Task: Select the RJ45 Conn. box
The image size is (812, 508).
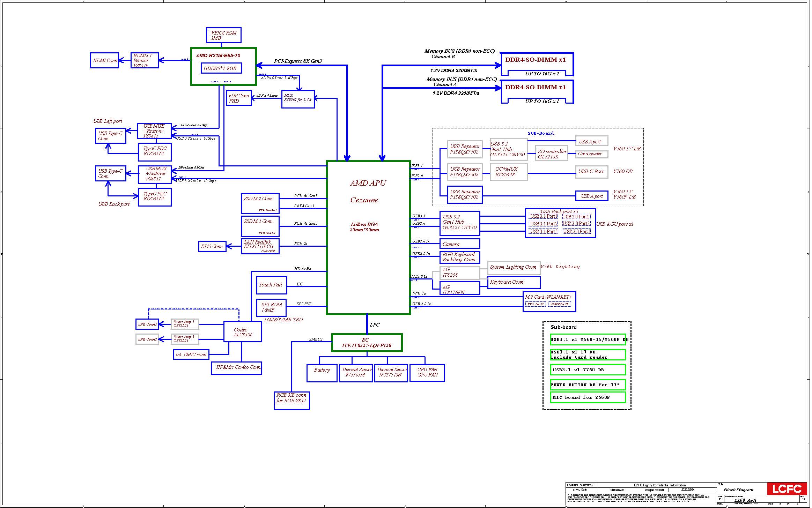Action: [x=212, y=246]
